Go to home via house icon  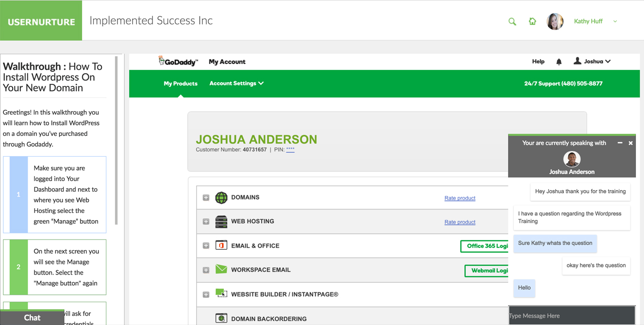click(x=532, y=21)
